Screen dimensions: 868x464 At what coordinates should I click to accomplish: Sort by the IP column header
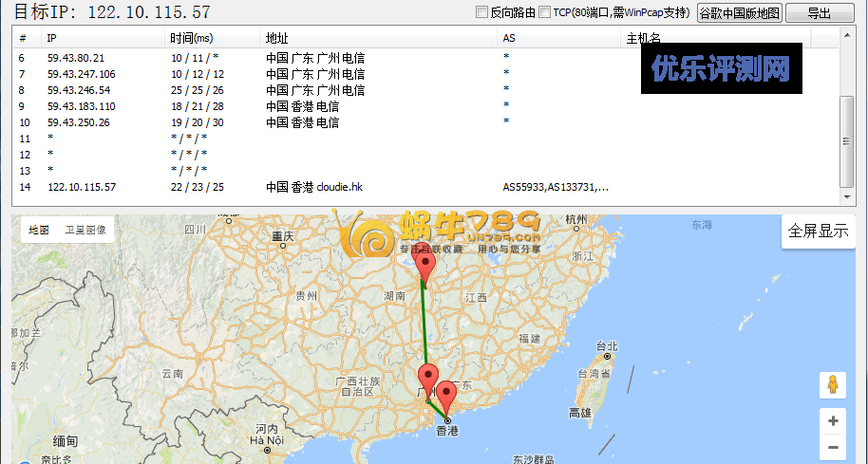pyautogui.click(x=104, y=38)
